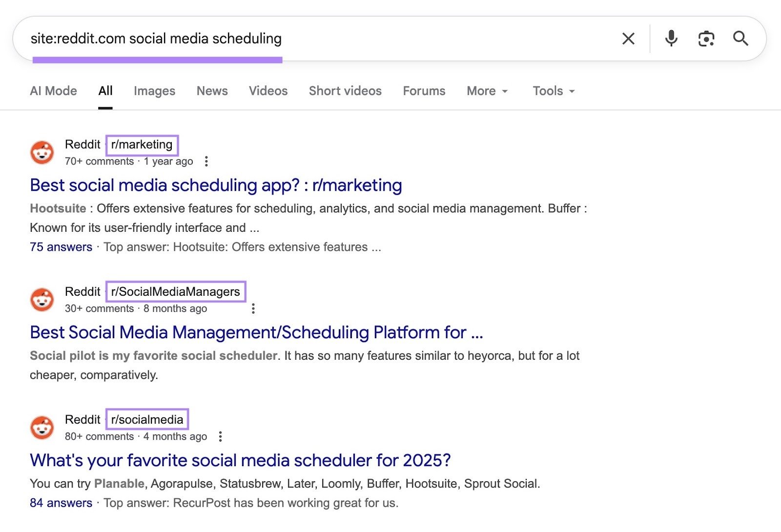The image size is (781, 532).
Task: Click the magnifying glass search icon
Action: (741, 39)
